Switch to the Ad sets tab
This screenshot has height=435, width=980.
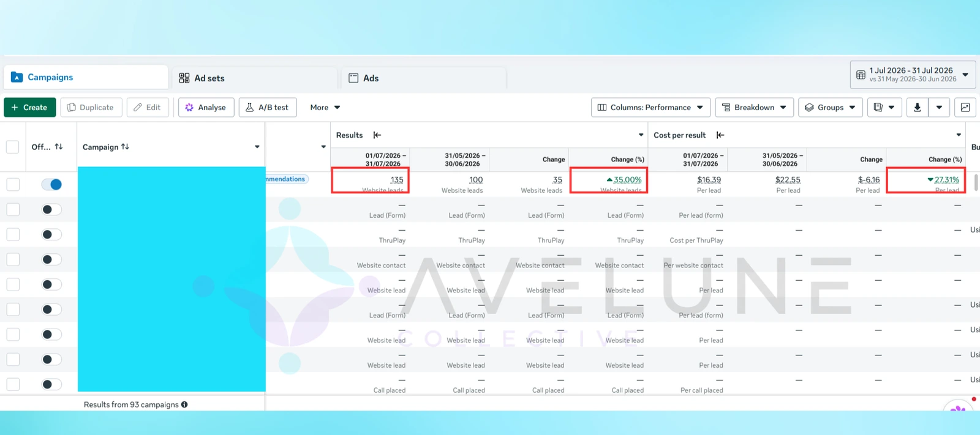[x=254, y=78]
